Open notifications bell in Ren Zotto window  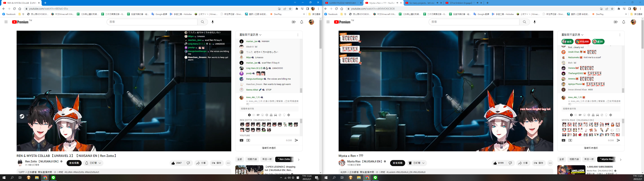pos(302,22)
